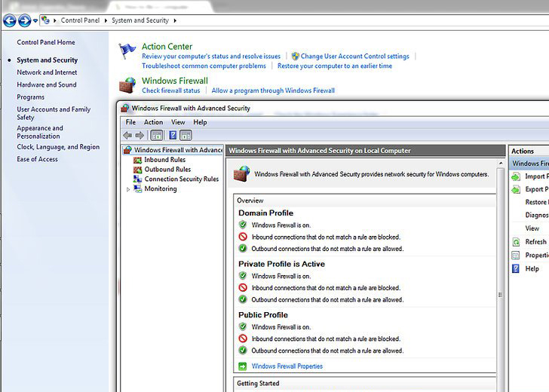
Task: Open the Help menu
Action: point(200,122)
